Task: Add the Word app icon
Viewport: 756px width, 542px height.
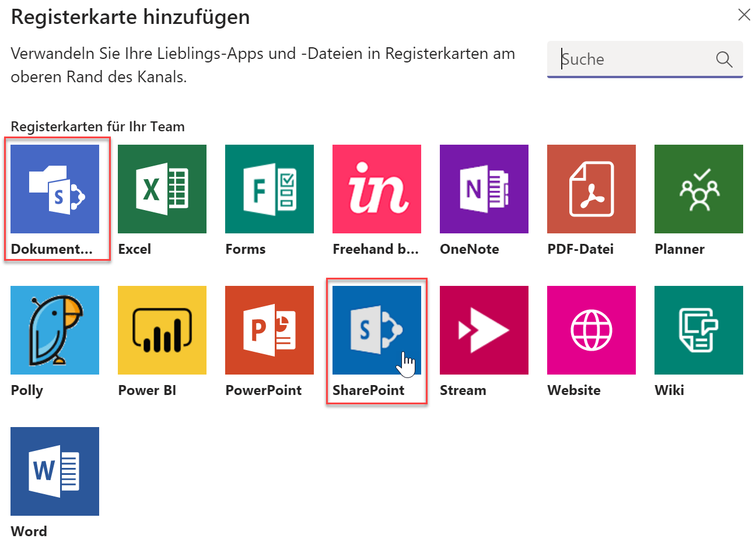Action: tap(55, 471)
